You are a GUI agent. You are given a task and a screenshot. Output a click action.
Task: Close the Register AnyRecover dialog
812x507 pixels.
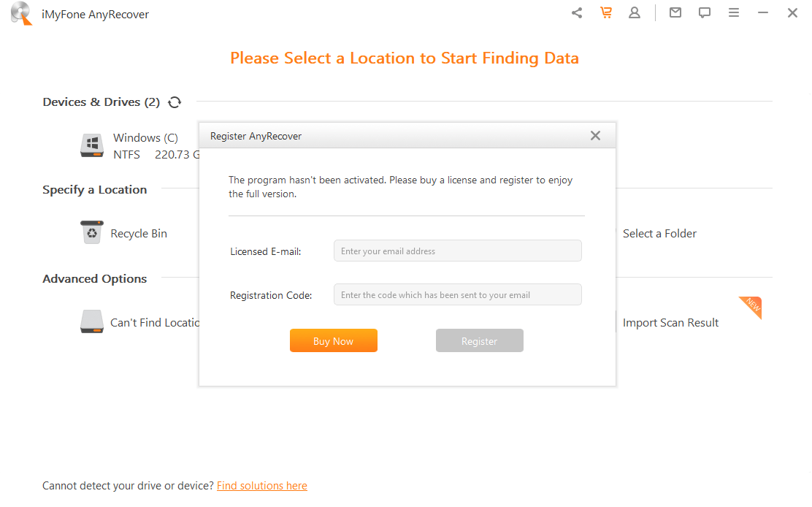click(595, 135)
